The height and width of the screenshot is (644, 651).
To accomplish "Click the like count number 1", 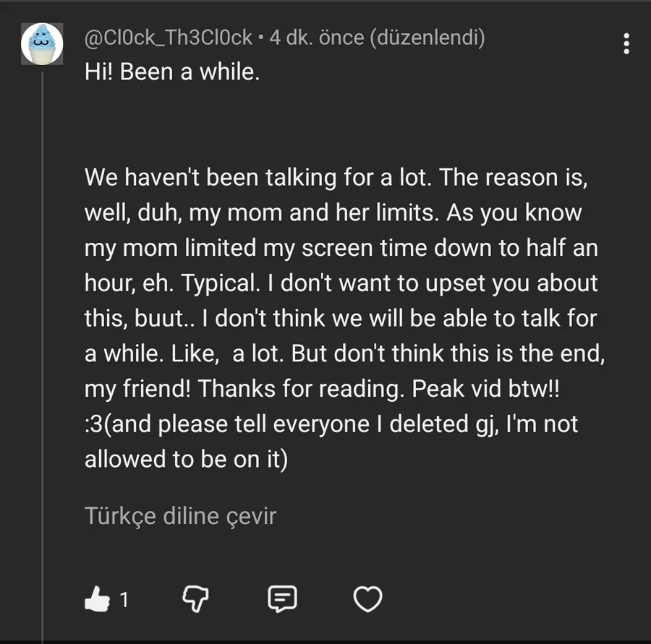I will (124, 599).
